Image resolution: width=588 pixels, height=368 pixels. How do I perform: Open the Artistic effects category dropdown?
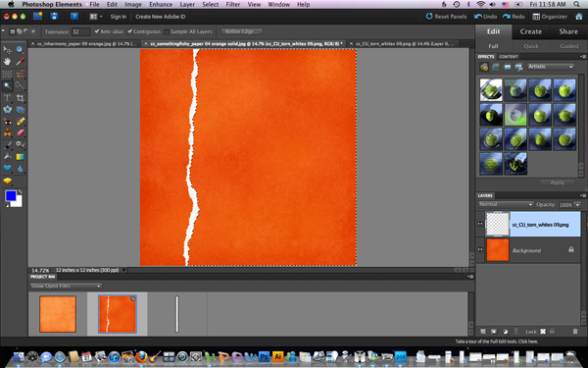point(551,67)
